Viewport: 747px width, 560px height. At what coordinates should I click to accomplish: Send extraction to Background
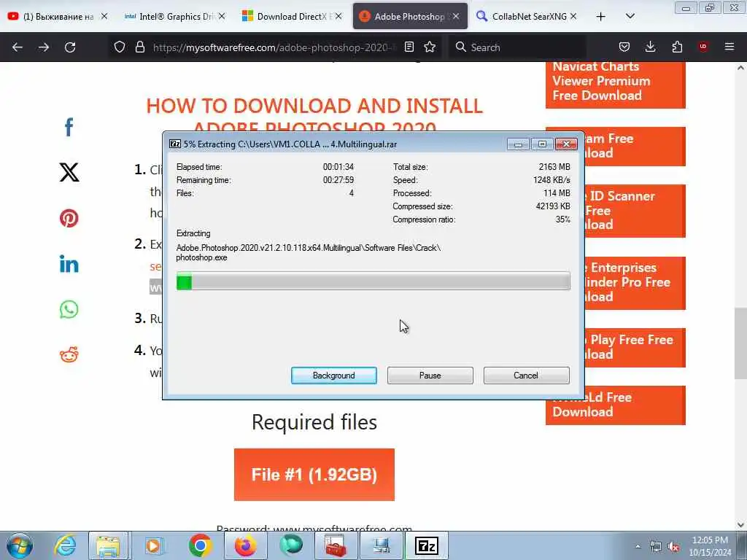[x=334, y=376]
